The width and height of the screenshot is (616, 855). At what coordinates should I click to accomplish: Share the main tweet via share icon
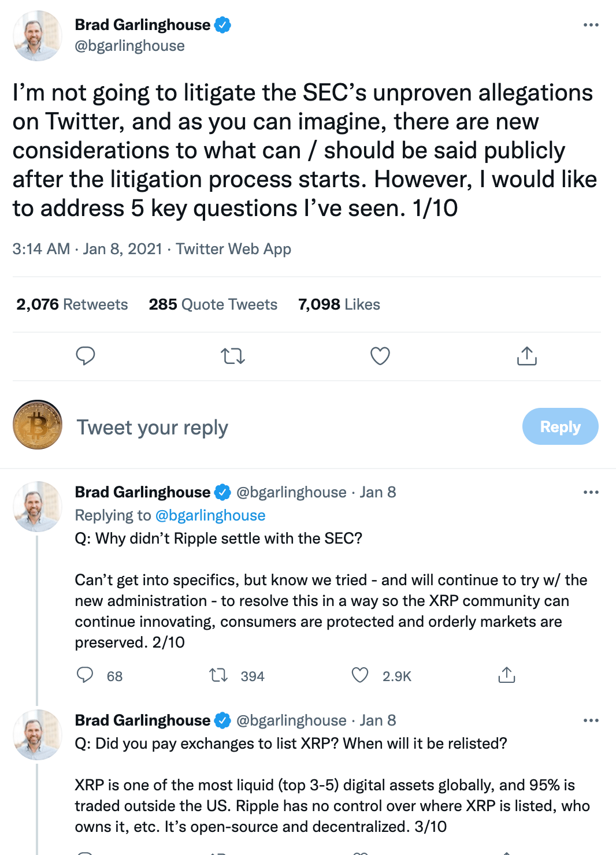pos(527,356)
